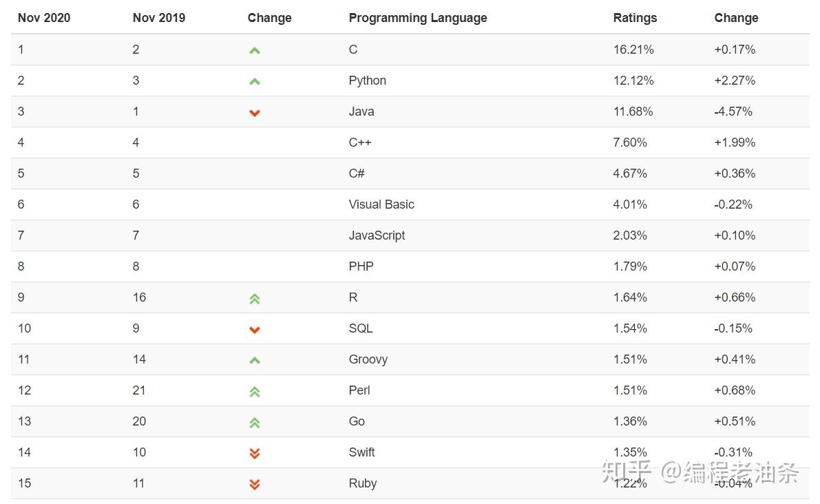Click the double green up arrow beside R

click(x=254, y=298)
